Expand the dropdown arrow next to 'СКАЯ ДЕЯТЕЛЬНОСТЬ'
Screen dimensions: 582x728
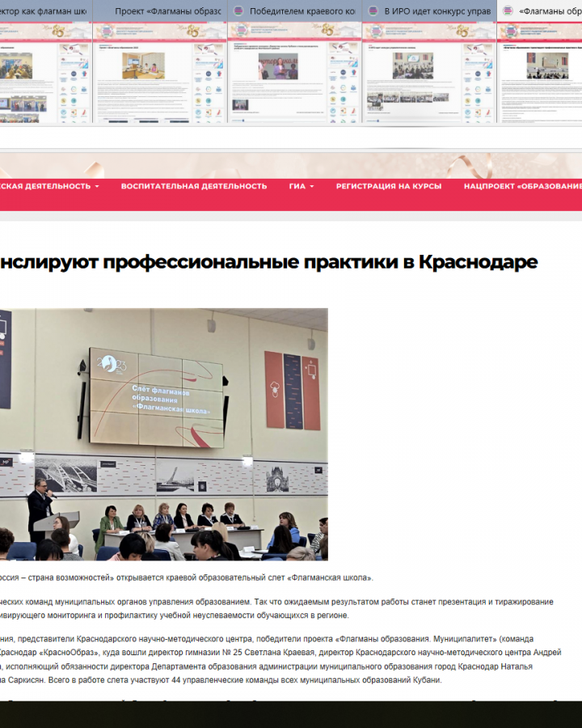click(x=97, y=186)
